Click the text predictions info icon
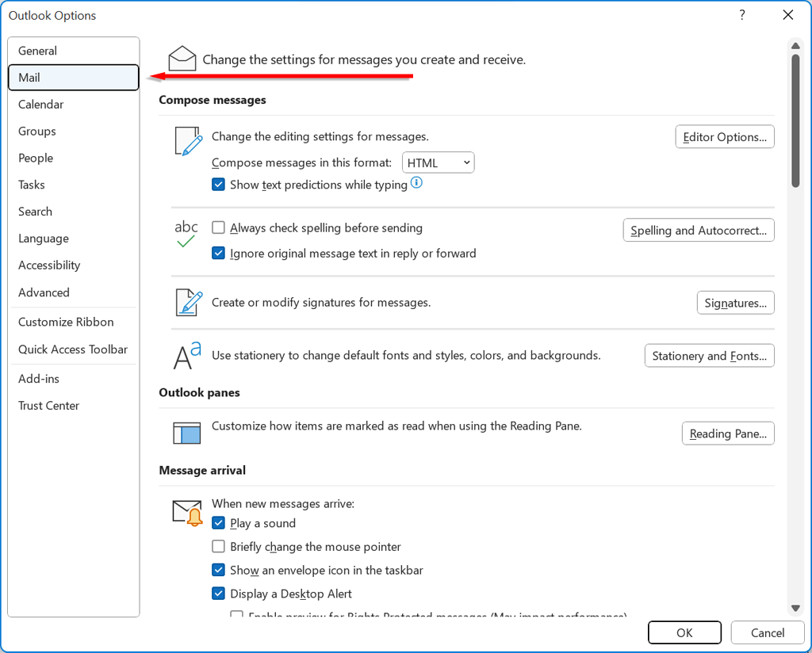812x653 pixels. coord(416,183)
